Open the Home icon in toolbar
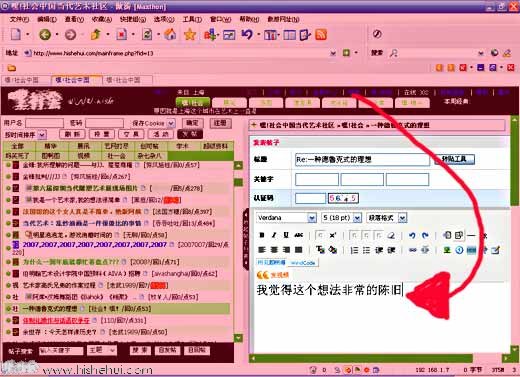This screenshot has height=377, width=520. click(170, 34)
